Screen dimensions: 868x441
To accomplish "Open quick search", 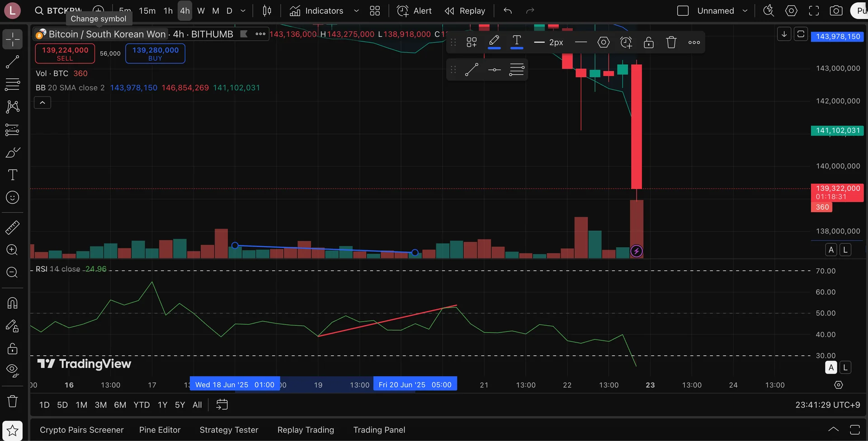I will click(x=769, y=10).
